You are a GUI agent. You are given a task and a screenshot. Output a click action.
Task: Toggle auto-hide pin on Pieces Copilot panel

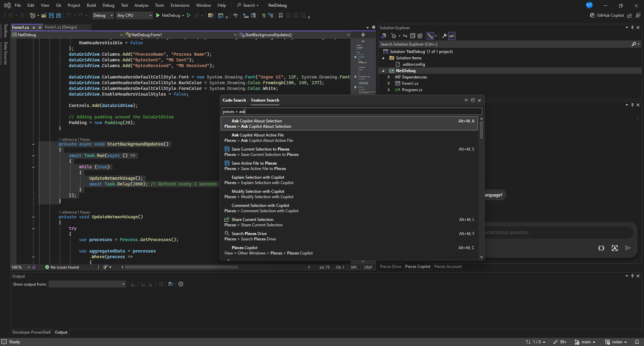click(632, 105)
